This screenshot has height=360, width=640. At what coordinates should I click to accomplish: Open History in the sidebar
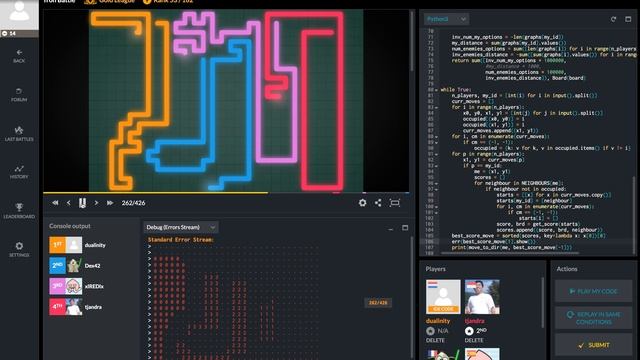[19, 172]
